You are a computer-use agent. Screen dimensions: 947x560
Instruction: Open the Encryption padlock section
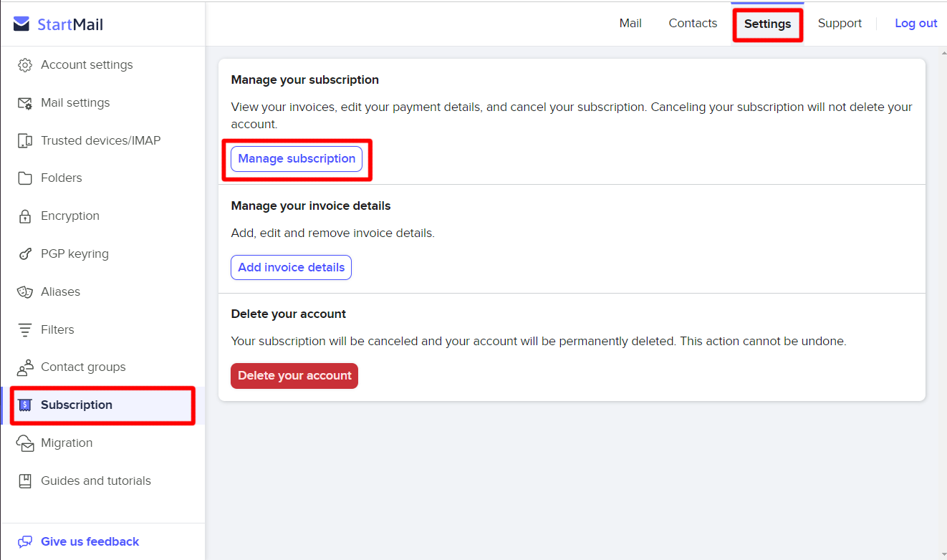pos(25,216)
